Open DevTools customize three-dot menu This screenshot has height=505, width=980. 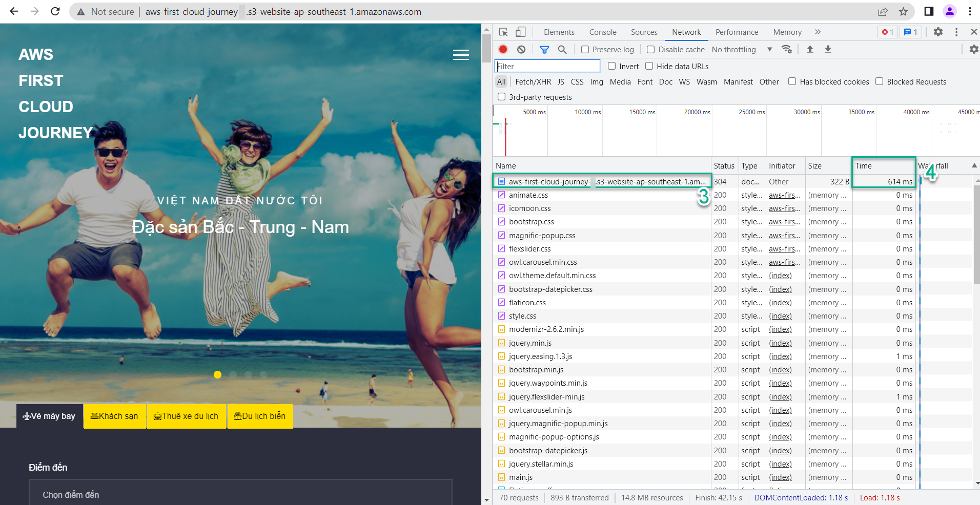pyautogui.click(x=956, y=32)
